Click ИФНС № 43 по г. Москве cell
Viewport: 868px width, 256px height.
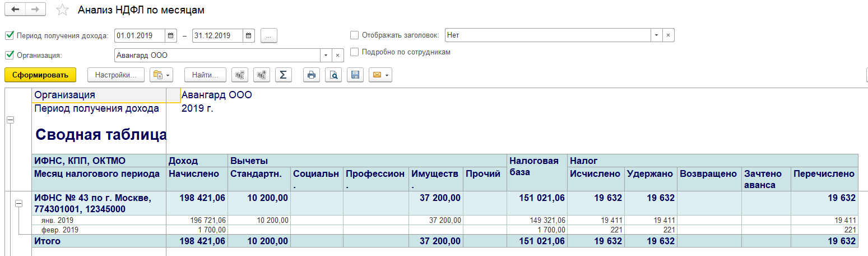coord(99,203)
